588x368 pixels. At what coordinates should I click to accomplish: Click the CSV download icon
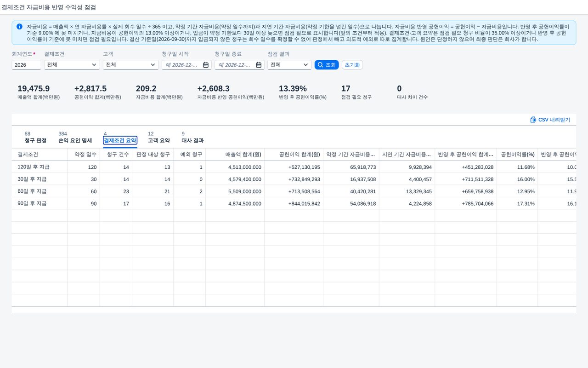[533, 120]
